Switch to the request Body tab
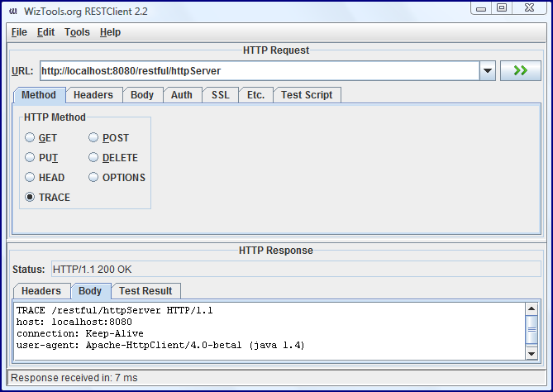This screenshot has width=553, height=392. coord(142,95)
